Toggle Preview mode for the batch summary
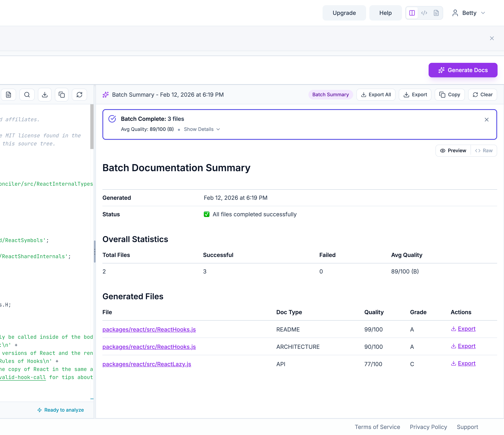 453,150
